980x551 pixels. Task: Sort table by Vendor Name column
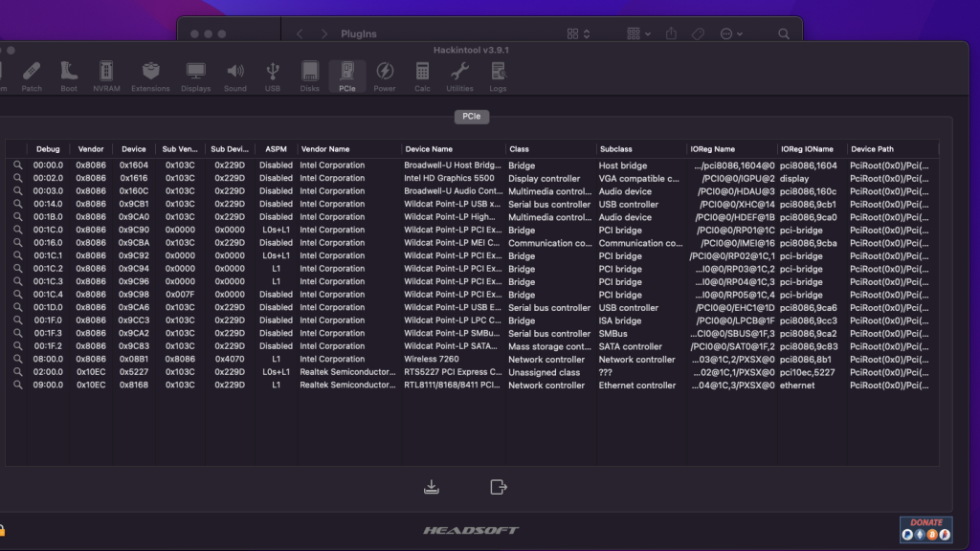pos(348,149)
